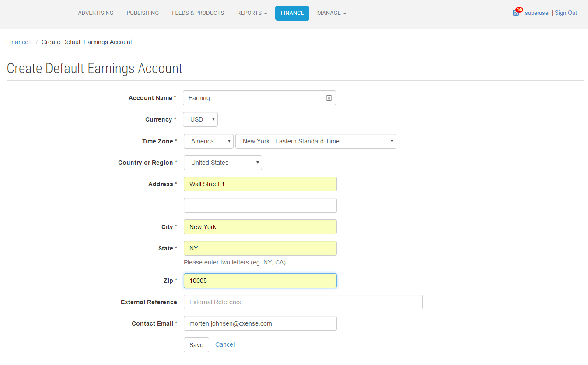The width and height of the screenshot is (588, 365).
Task: Go to the Advertising tab
Action: click(x=95, y=13)
